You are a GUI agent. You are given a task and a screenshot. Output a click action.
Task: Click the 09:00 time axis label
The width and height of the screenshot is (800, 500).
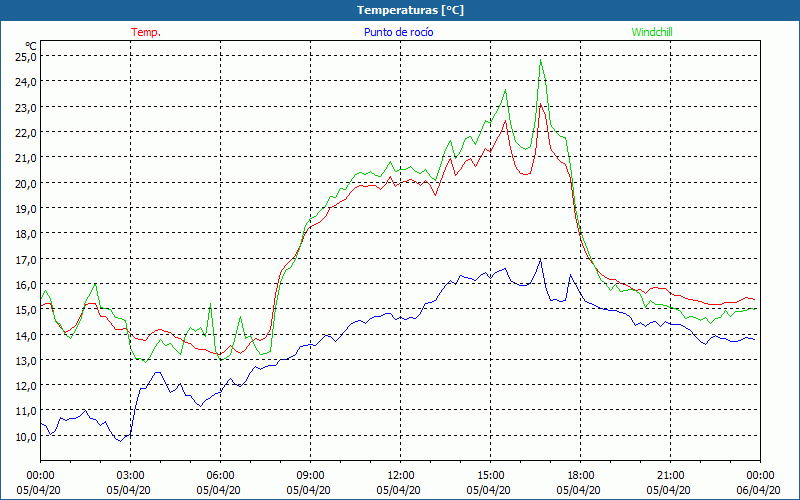310,476
